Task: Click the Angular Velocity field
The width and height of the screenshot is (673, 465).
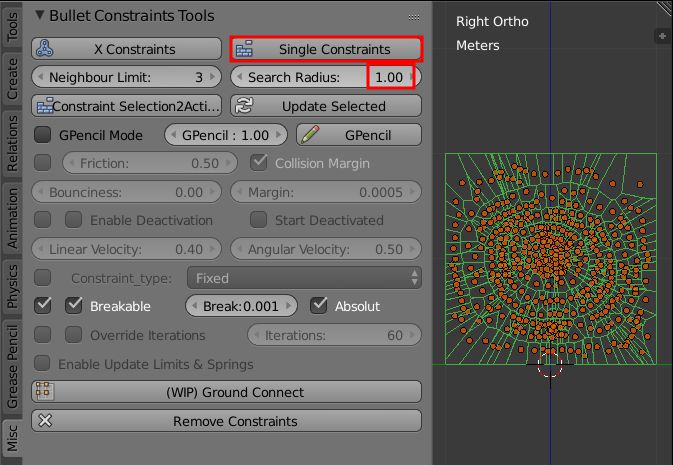Action: tap(326, 249)
